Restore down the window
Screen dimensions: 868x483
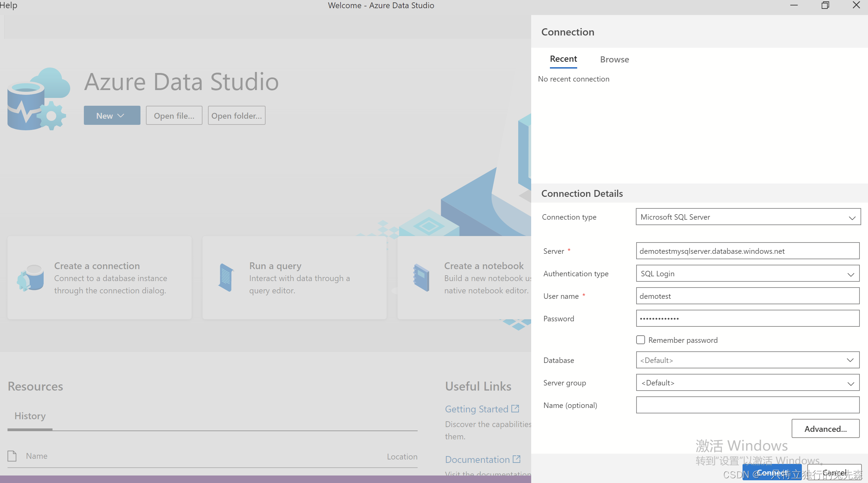coord(825,5)
